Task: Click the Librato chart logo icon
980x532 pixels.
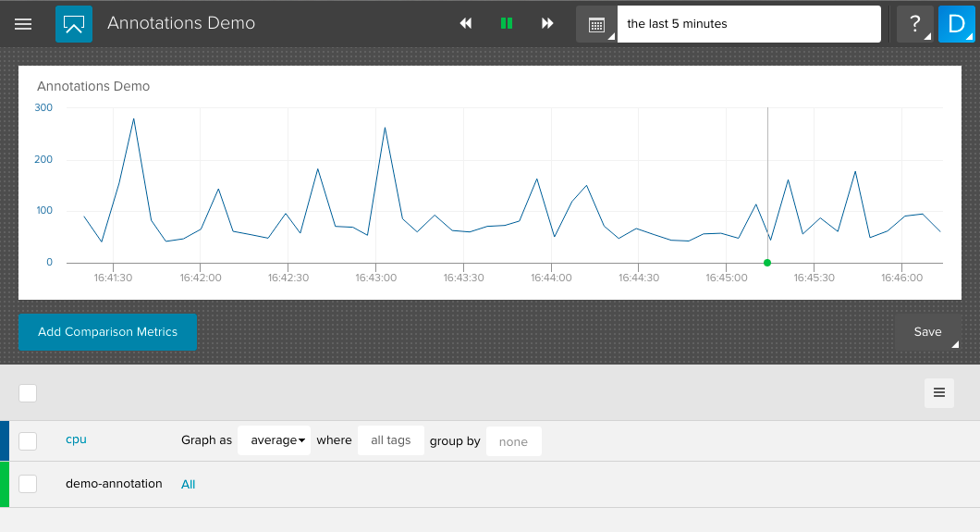Action: (74, 24)
